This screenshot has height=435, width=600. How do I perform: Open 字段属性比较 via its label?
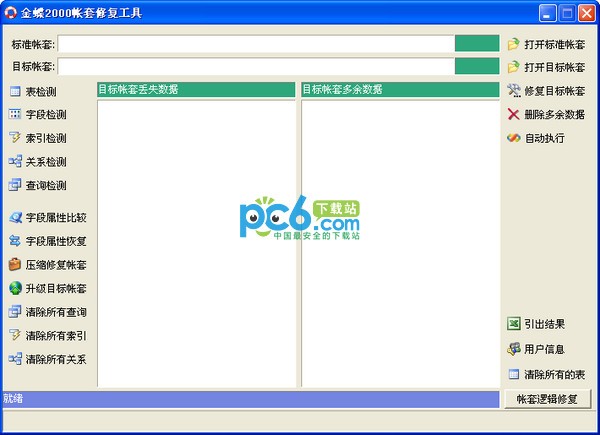[56, 218]
